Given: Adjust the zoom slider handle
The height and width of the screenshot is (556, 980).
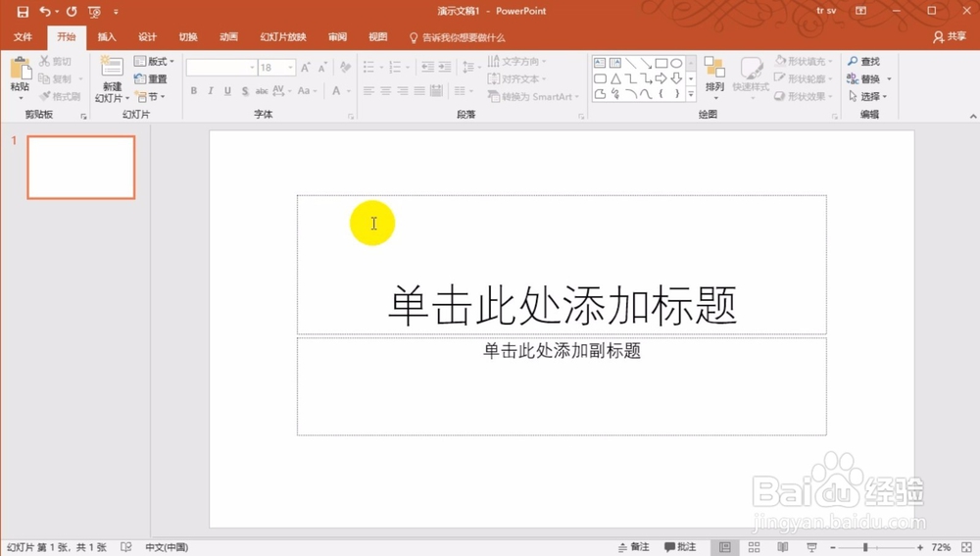Looking at the screenshot, I should [865, 547].
